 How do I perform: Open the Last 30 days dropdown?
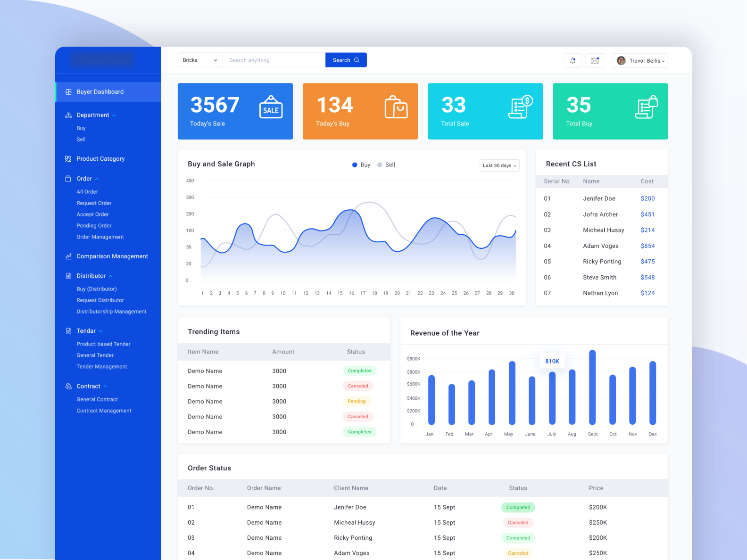(499, 165)
